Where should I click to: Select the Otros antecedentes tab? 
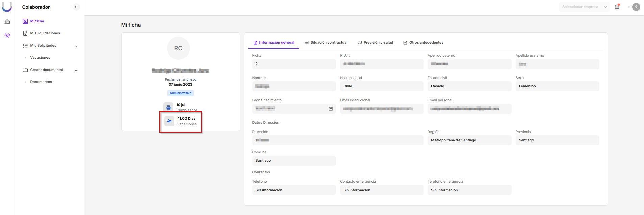[x=423, y=43]
